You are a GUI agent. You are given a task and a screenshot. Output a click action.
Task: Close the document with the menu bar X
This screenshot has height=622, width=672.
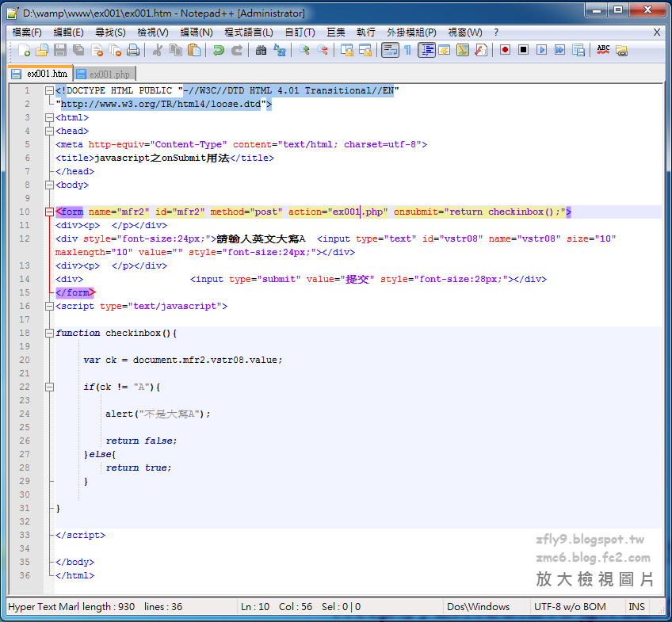point(657,32)
